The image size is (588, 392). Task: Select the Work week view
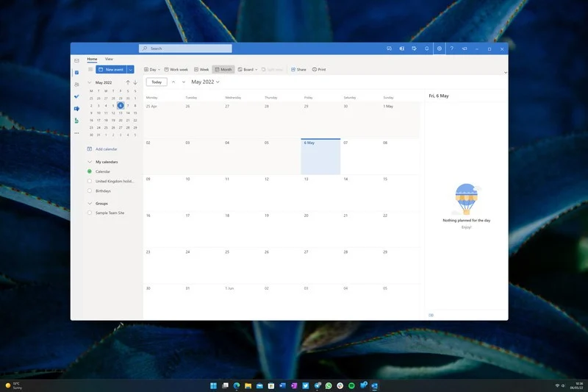point(176,69)
